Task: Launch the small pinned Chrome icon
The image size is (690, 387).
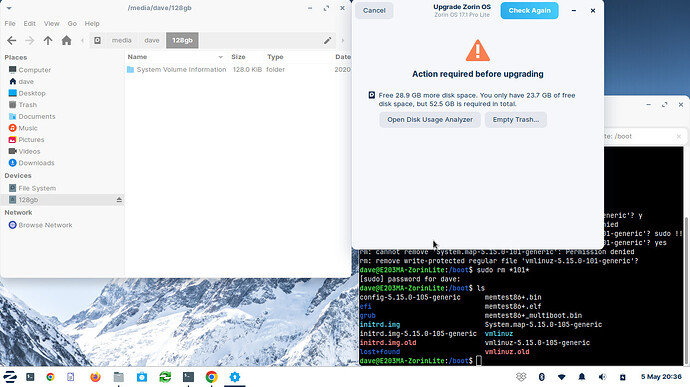Action: pos(50,377)
